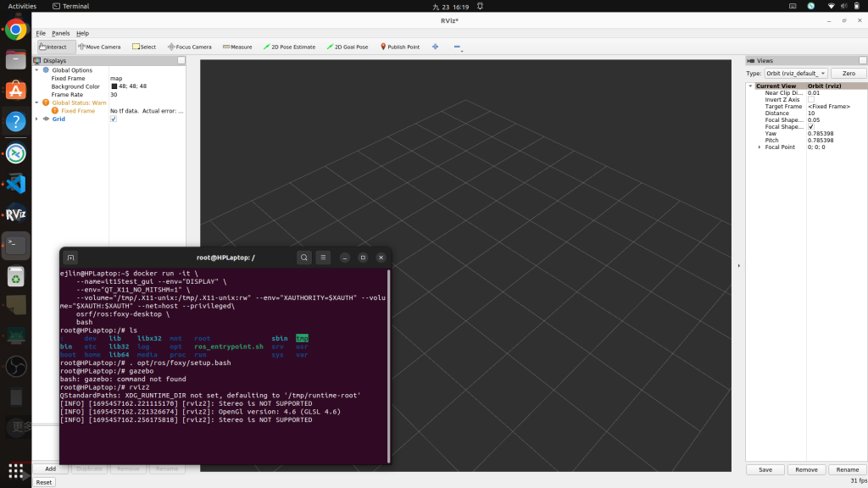Image resolution: width=868 pixels, height=488 pixels.
Task: Open the Trash from the dock
Action: pos(15,277)
